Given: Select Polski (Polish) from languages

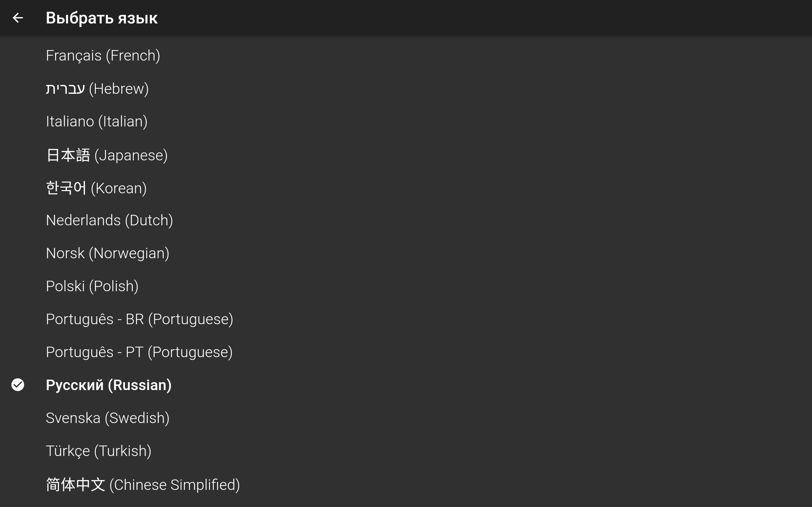Looking at the screenshot, I should [92, 286].
